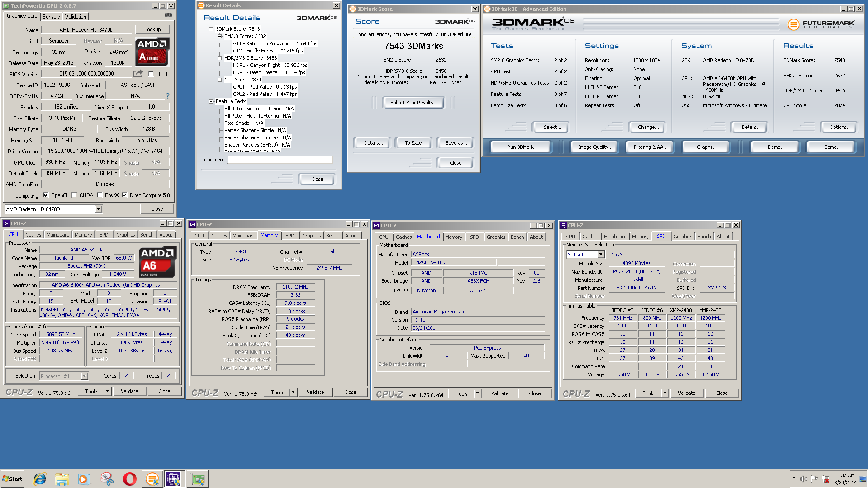The height and width of the screenshot is (488, 868).
Task: Open the Caches tab in the CPU-Z CPU window
Action: click(33, 235)
